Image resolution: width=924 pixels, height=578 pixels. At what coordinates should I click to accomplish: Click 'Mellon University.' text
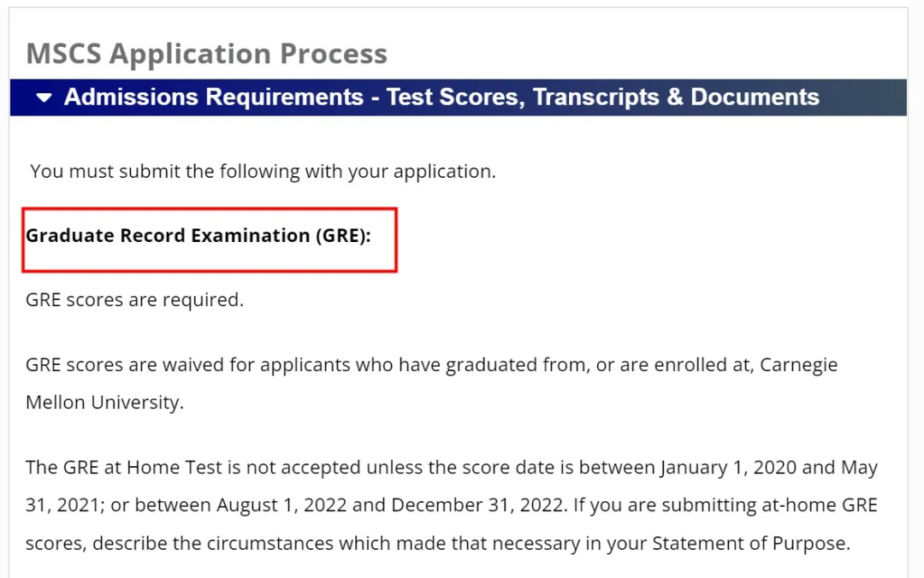click(104, 402)
